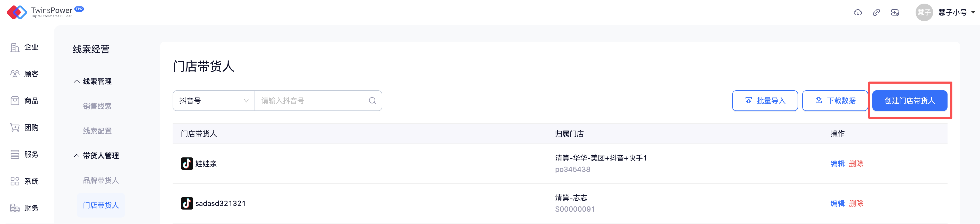Open the 抖音号 search type dropdown
Screen dimensions: 980x224
pyautogui.click(x=213, y=101)
